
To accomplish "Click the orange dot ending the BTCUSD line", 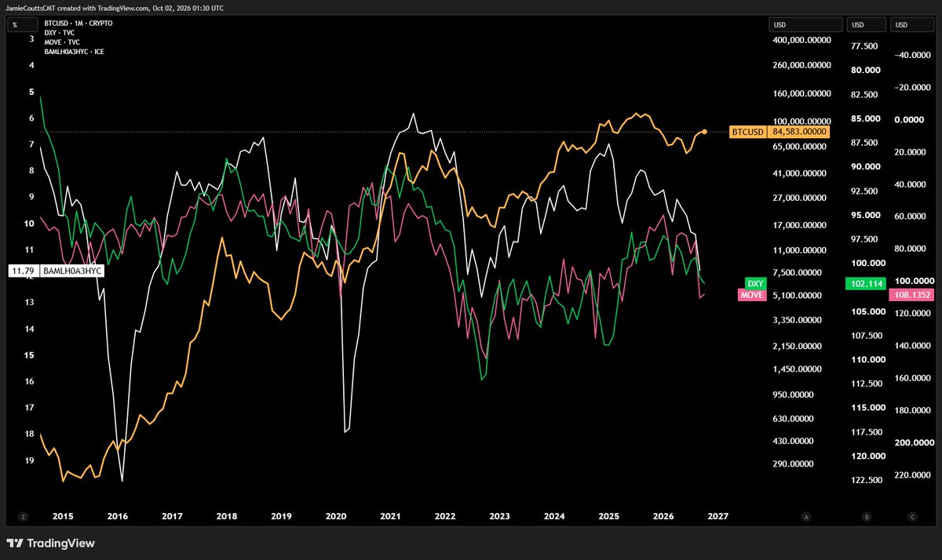I will [x=705, y=131].
